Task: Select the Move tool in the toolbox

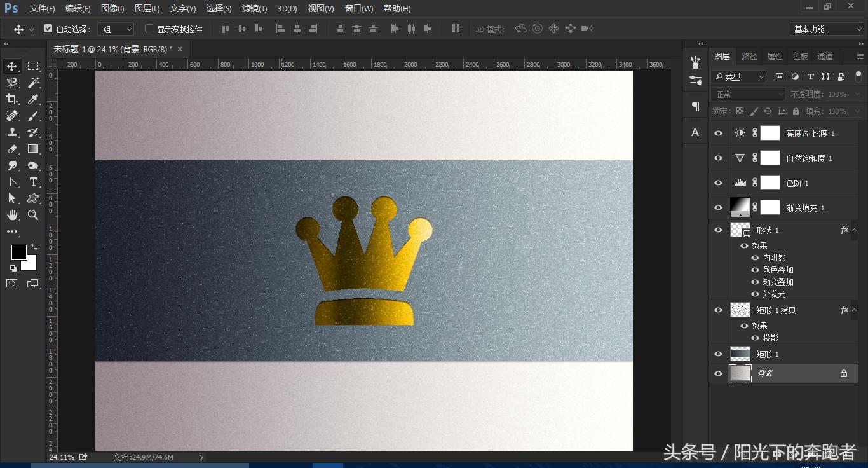Action: [12, 66]
